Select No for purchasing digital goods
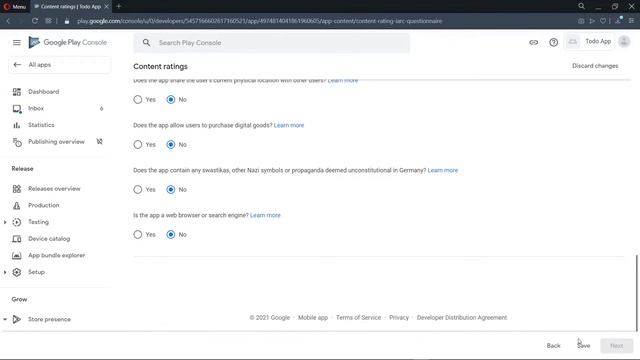The width and height of the screenshot is (640, 360). point(171,144)
